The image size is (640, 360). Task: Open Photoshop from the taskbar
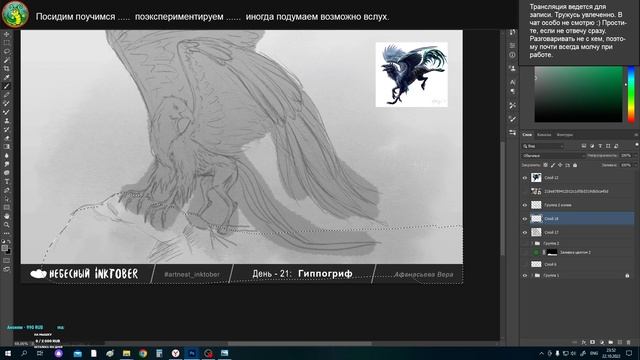point(192,353)
